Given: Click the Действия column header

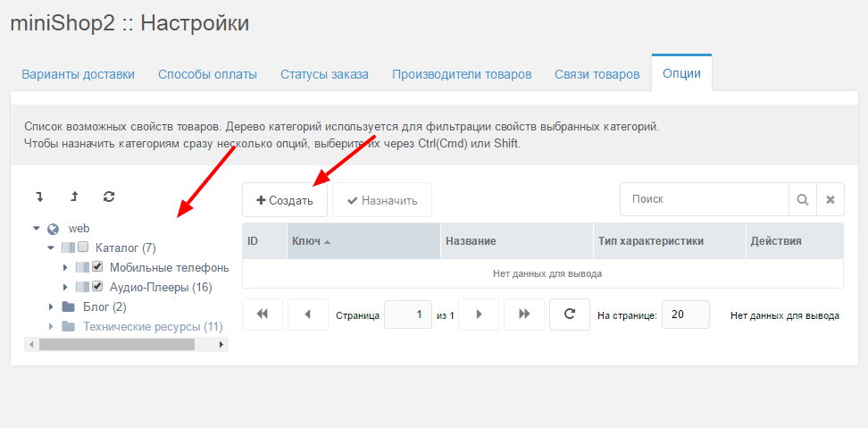Looking at the screenshot, I should coord(795,241).
